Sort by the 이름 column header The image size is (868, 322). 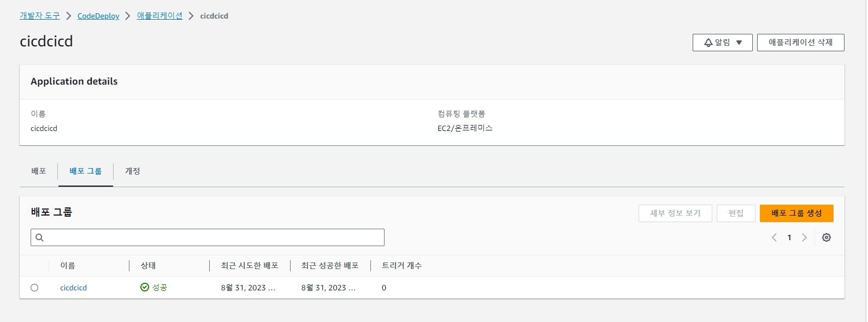[x=68, y=266]
